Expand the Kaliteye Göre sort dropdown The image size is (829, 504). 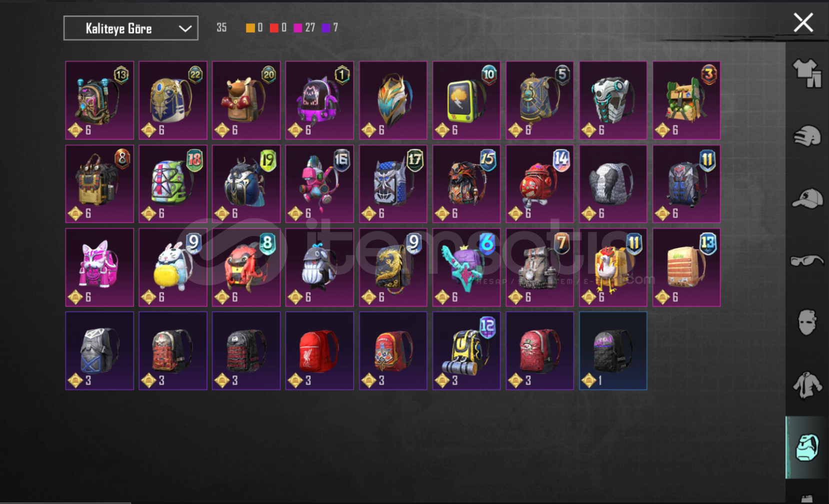pyautogui.click(x=131, y=28)
